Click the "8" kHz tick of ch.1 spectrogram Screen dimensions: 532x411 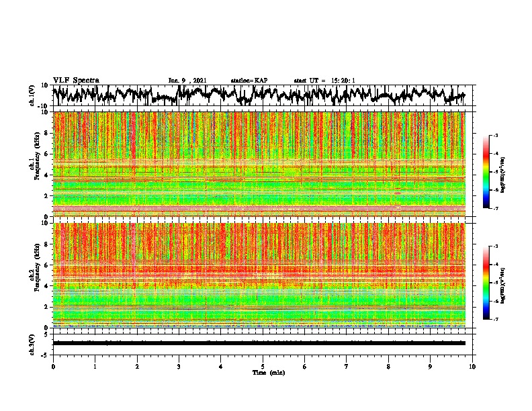(x=46, y=133)
